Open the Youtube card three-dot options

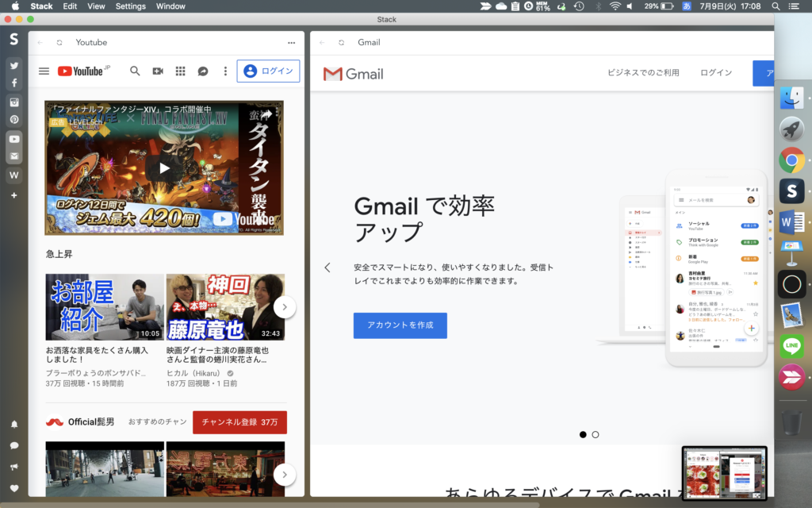tap(292, 43)
